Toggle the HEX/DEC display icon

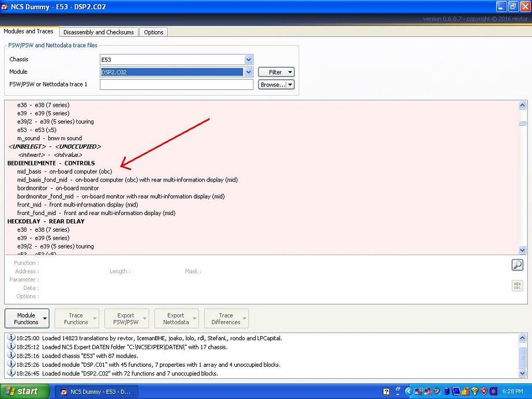516,286
